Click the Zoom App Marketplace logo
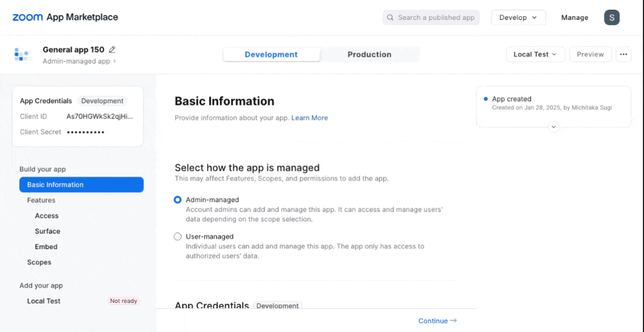The image size is (644, 332). click(65, 17)
